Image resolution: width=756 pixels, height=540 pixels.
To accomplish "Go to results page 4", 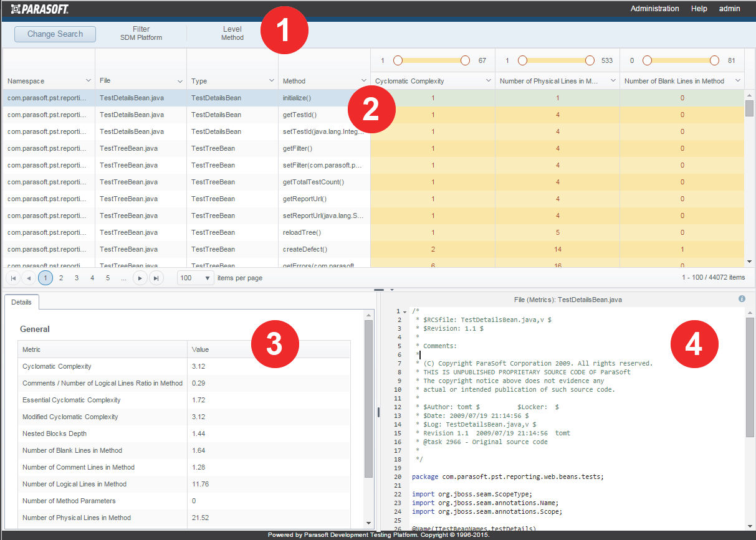I will (x=92, y=278).
